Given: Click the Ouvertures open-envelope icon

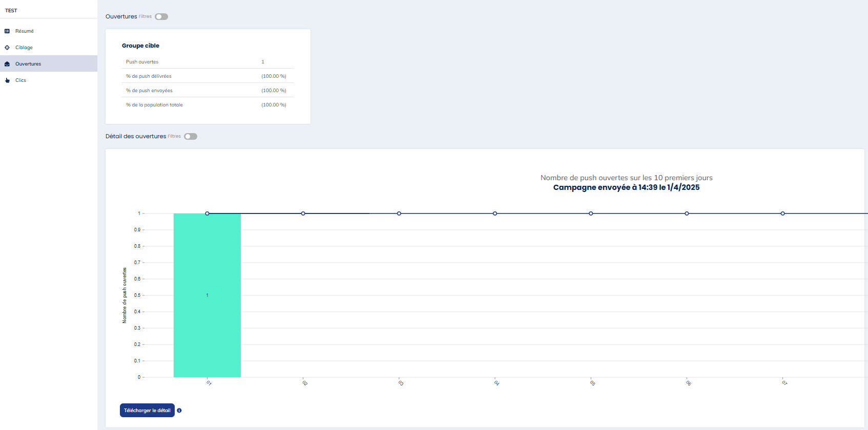Looking at the screenshot, I should [7, 64].
